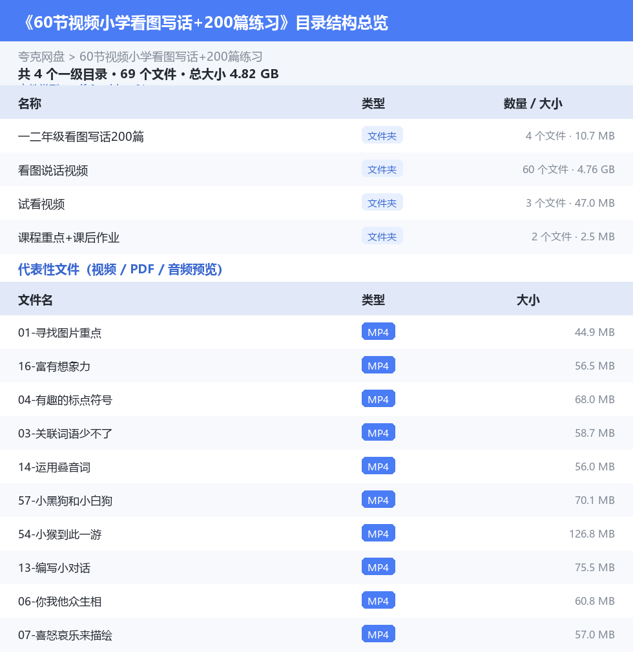This screenshot has width=633, height=672.
Task: Click the MP4 badge for 13-编写小对话
Action: (378, 567)
